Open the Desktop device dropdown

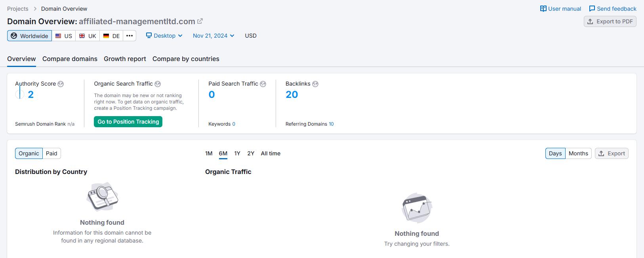(x=164, y=36)
